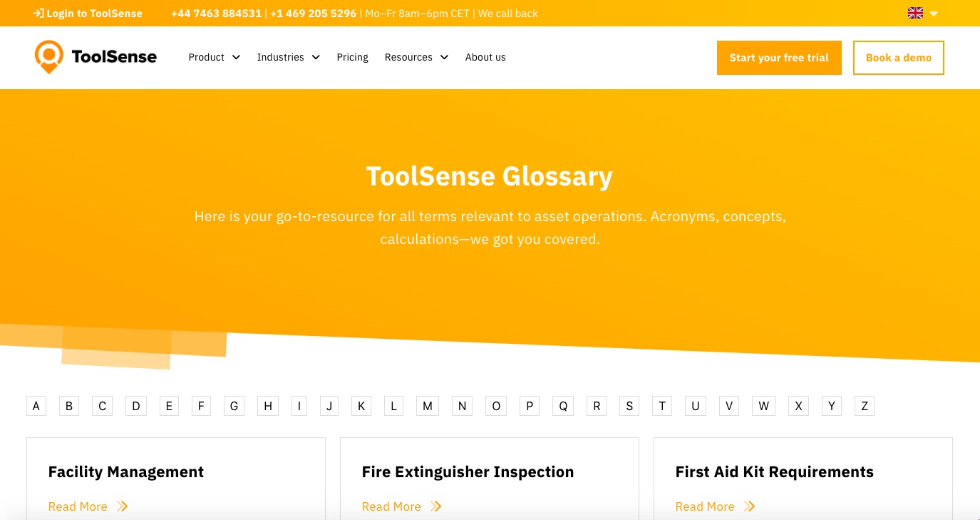Click the double-arrow icon beside Fire Extinguisher Inspection Read More
The width and height of the screenshot is (980, 520).
[435, 506]
